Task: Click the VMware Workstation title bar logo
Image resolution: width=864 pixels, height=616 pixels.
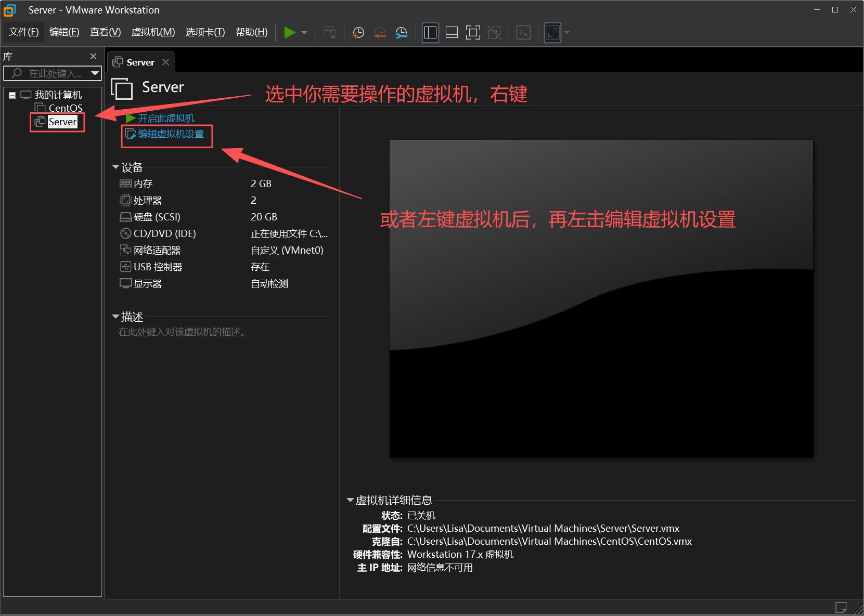Action: pos(10,10)
